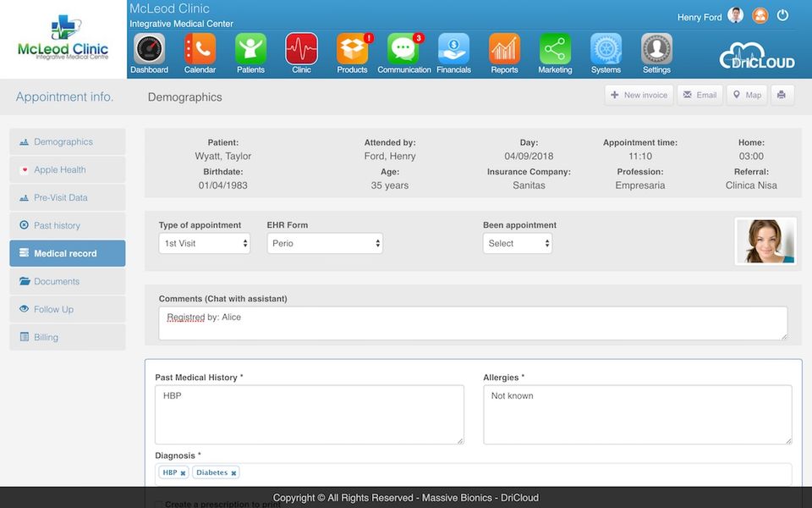Click the Appointment info. heading
The width and height of the screenshot is (812, 508).
coord(64,97)
